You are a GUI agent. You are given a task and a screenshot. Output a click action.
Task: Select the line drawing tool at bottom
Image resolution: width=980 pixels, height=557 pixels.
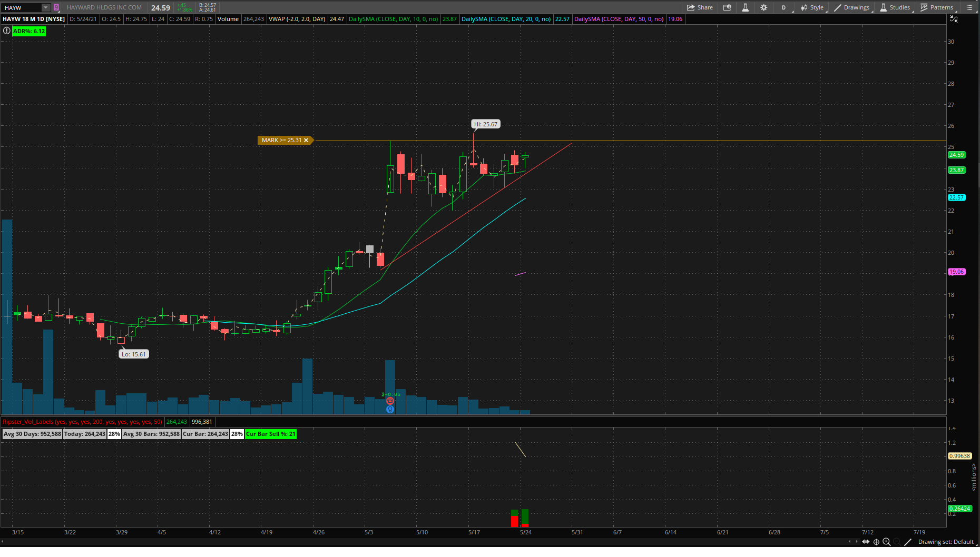click(907, 542)
